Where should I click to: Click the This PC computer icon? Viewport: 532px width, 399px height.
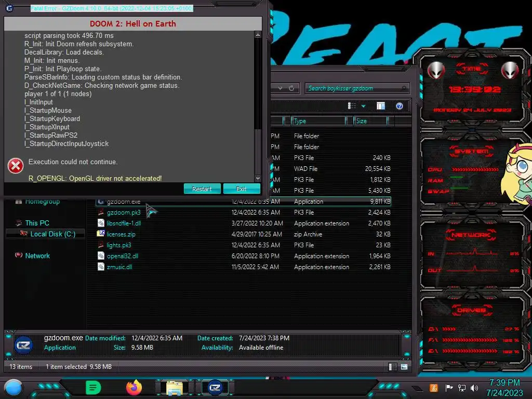19,223
